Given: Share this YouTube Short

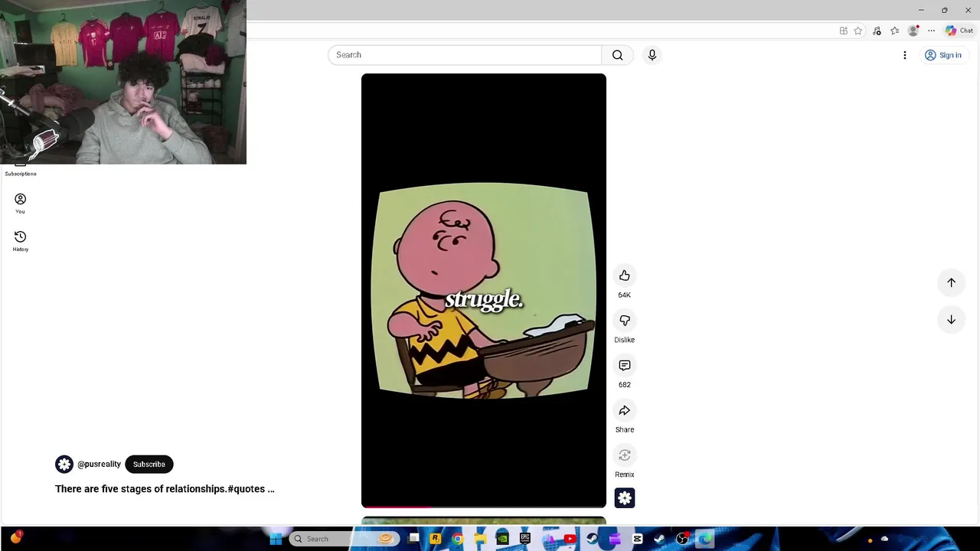Looking at the screenshot, I should pos(625,411).
